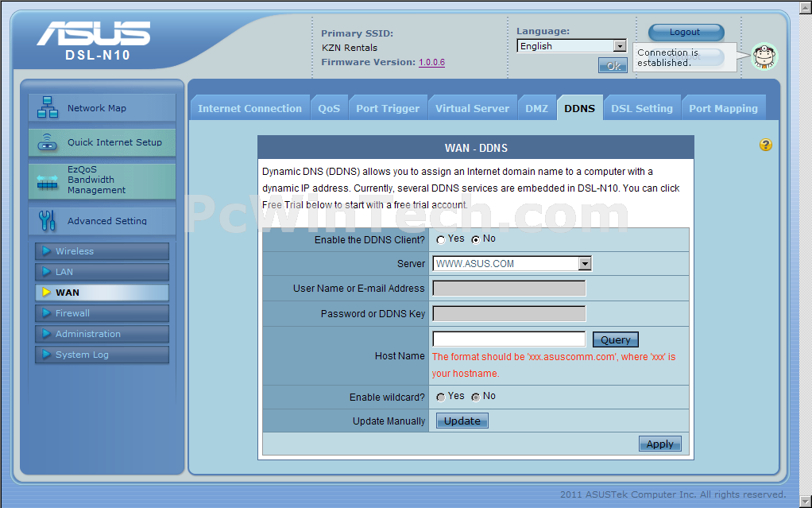Open the System Log menu

click(x=102, y=355)
